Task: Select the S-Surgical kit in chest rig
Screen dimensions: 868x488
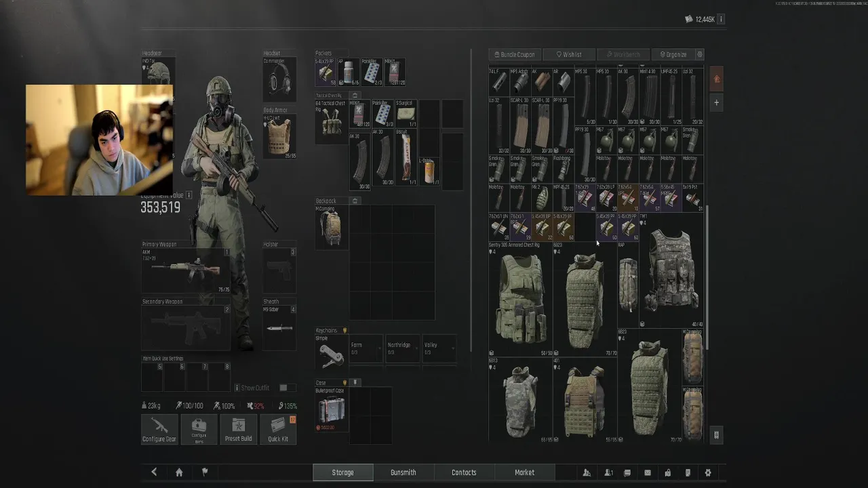Action: coord(406,114)
